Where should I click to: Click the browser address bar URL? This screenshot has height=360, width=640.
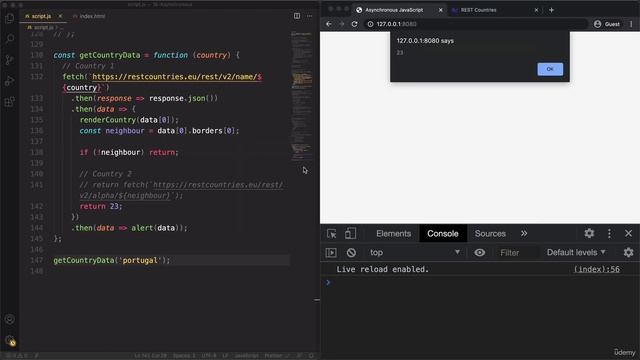[396, 24]
